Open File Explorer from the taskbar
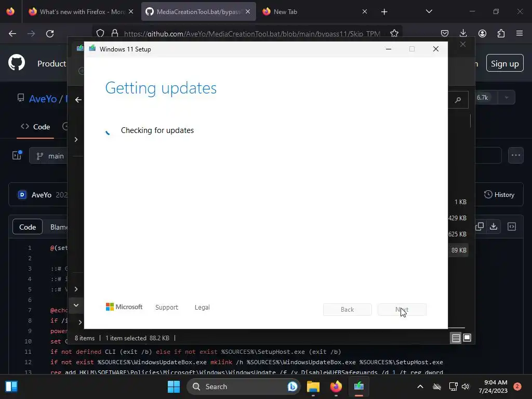 click(x=313, y=387)
